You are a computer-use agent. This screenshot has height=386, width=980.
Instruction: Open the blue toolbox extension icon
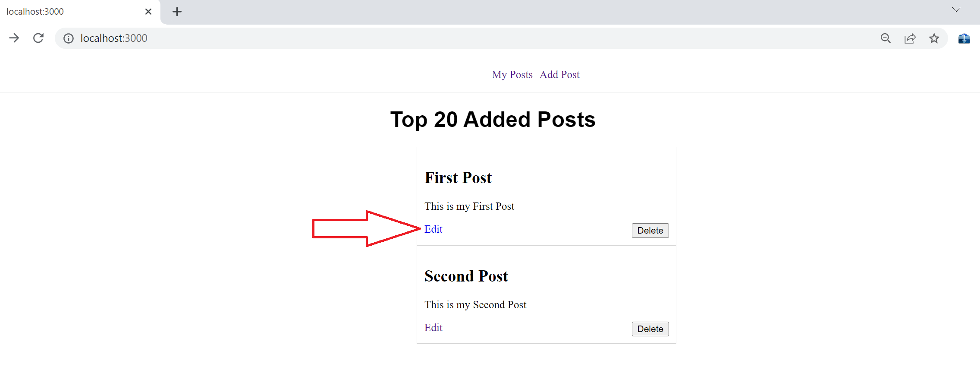(964, 38)
